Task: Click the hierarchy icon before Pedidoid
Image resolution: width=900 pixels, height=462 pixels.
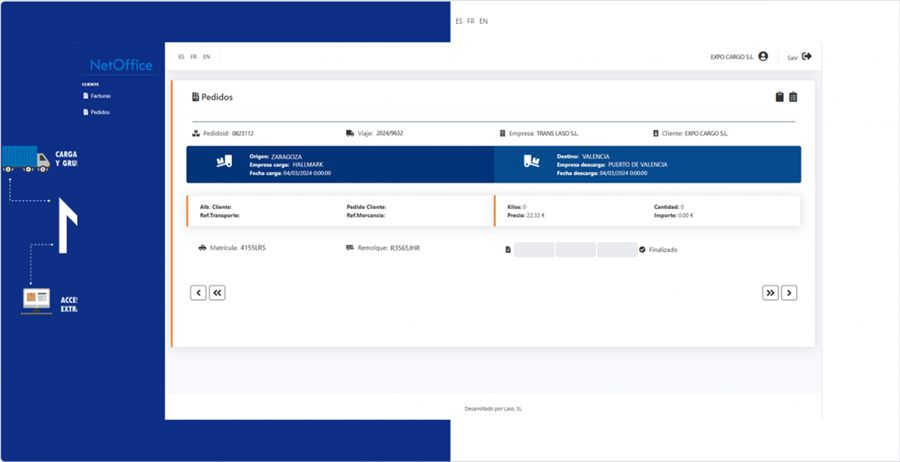Action: point(196,133)
